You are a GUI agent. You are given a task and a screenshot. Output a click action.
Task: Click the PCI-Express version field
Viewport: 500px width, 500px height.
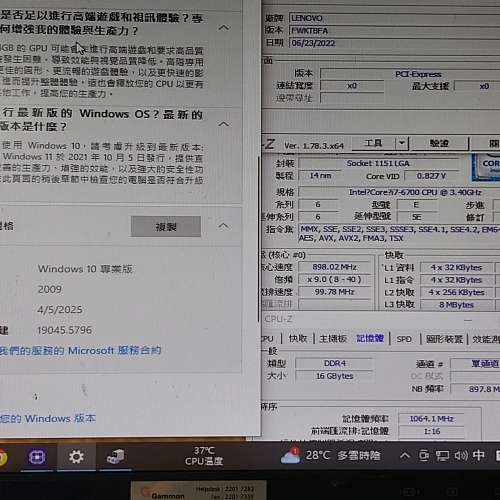click(410, 74)
